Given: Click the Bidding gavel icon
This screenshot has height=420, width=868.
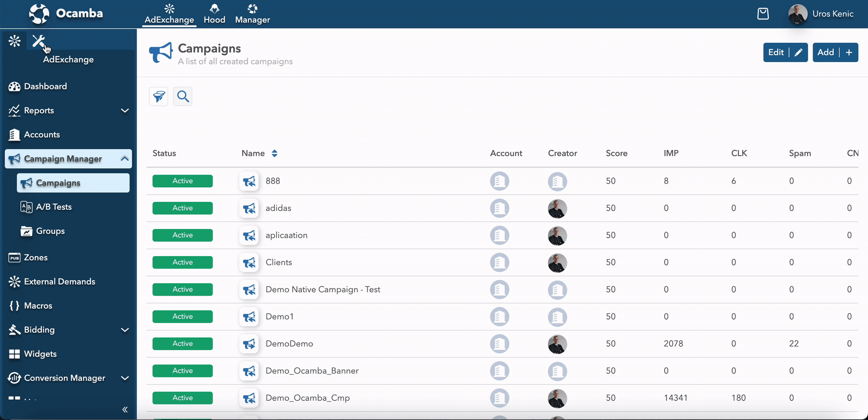Looking at the screenshot, I should [x=14, y=330].
